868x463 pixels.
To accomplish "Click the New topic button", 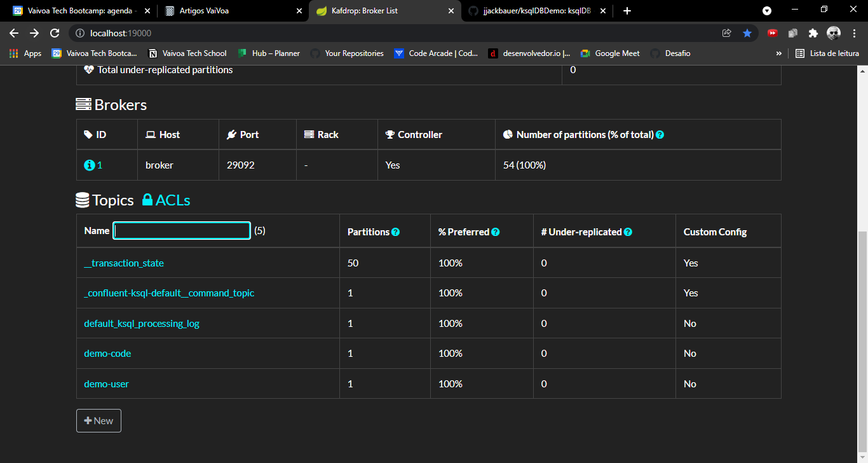I will (98, 420).
